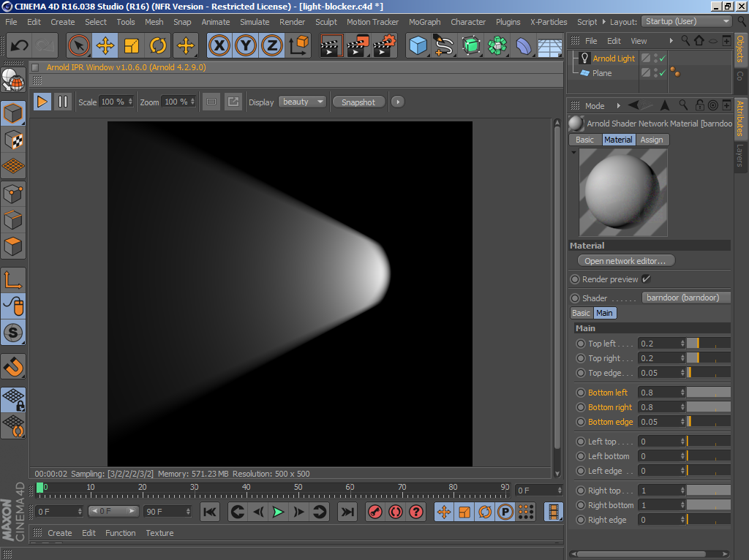Start IPR render play button
Viewport: 749px width, 560px height.
43,102
